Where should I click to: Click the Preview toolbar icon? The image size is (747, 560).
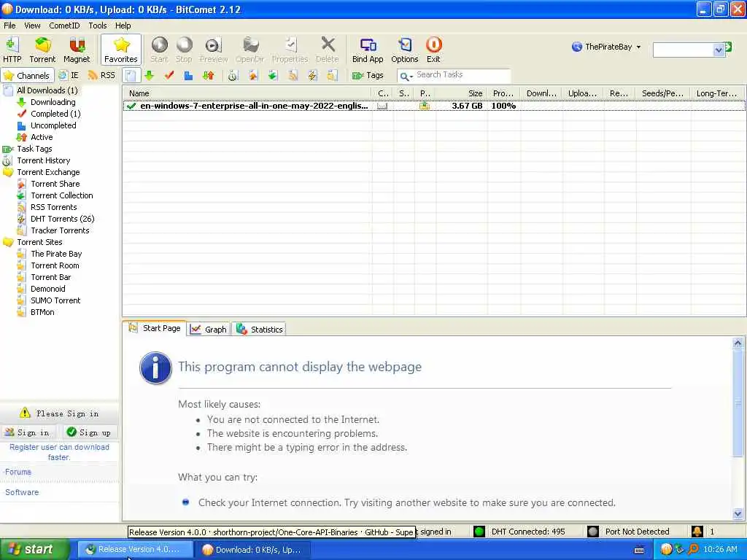click(214, 50)
